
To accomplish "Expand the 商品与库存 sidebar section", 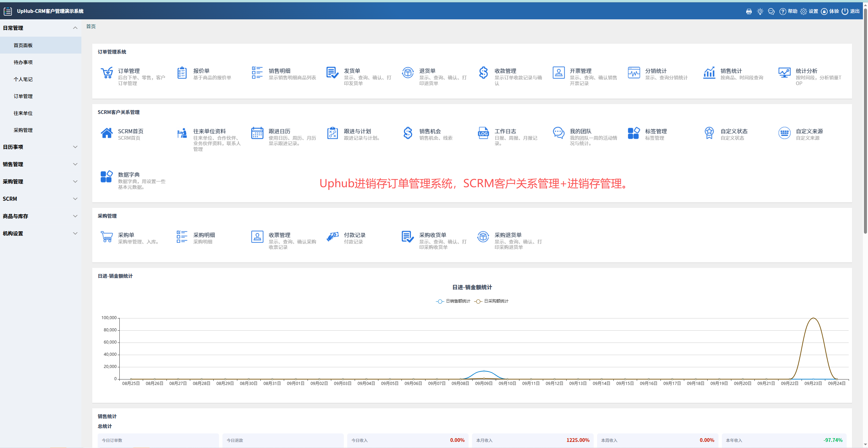I will (x=41, y=216).
